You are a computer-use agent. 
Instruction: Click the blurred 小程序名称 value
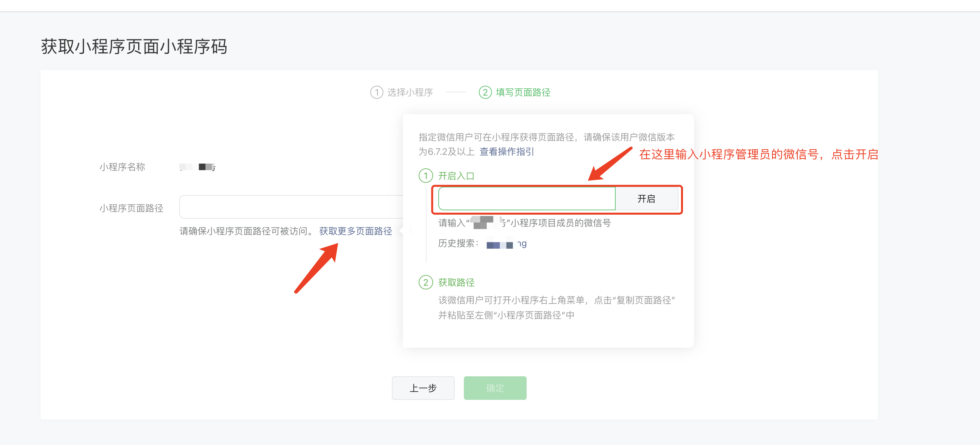[198, 167]
